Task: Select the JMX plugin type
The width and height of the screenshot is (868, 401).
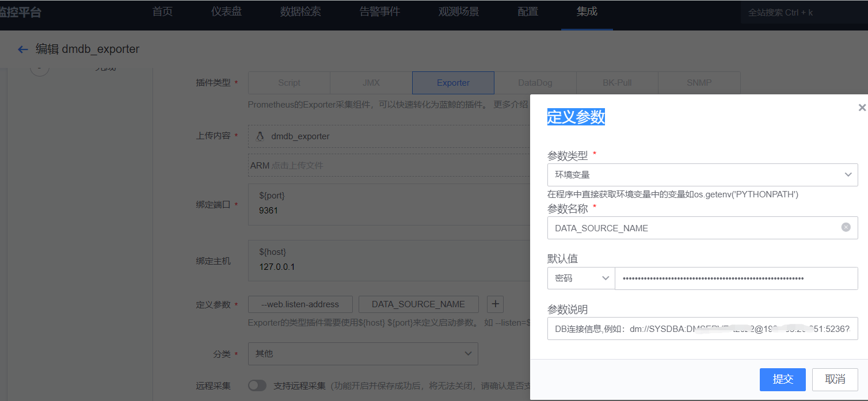Action: pyautogui.click(x=371, y=83)
